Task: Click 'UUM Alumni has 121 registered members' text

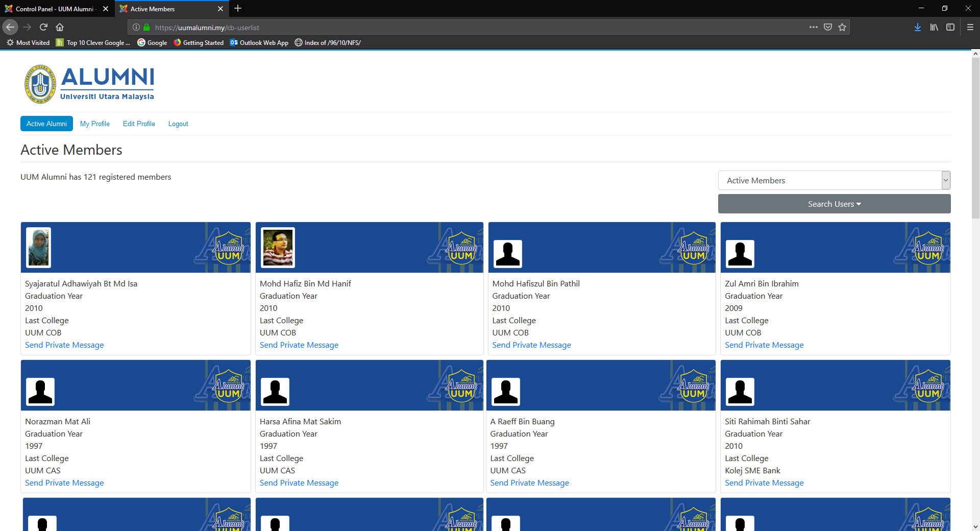Action: click(x=96, y=177)
